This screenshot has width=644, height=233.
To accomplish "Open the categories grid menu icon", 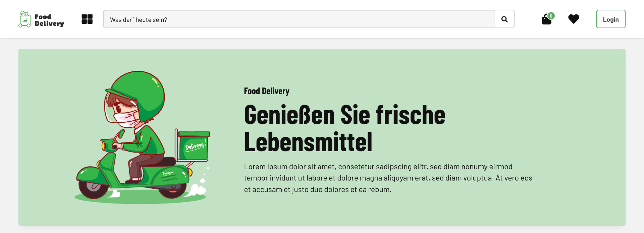I will pos(87,19).
